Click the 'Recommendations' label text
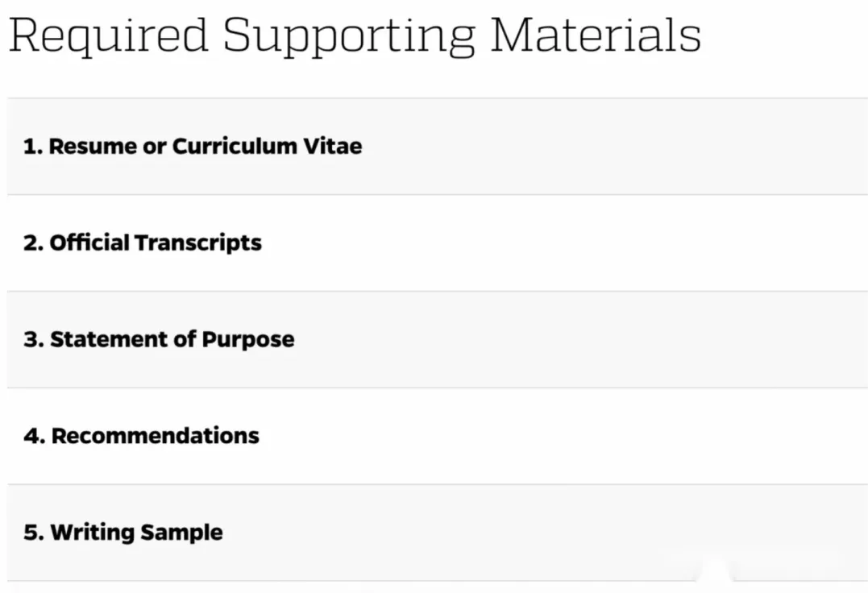The width and height of the screenshot is (868, 593). tap(156, 436)
